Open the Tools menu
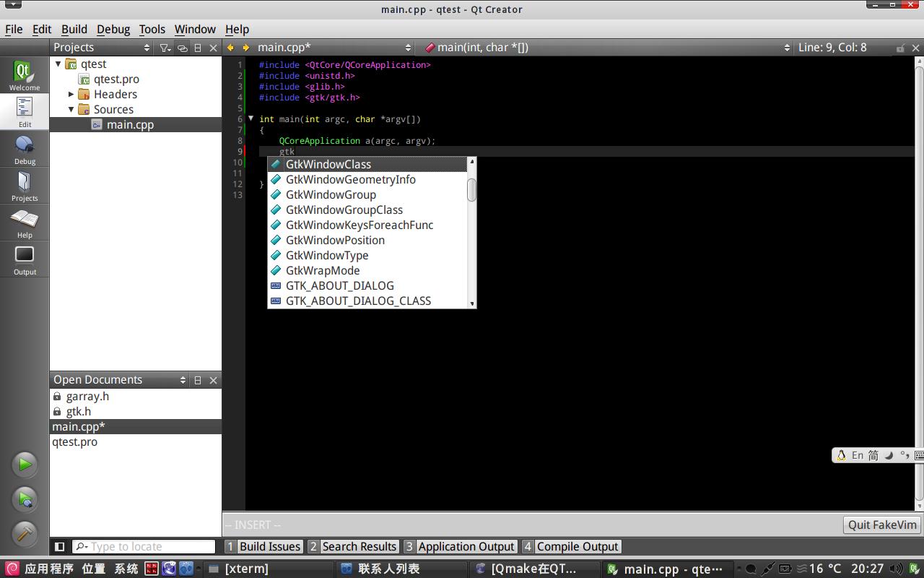 (152, 30)
